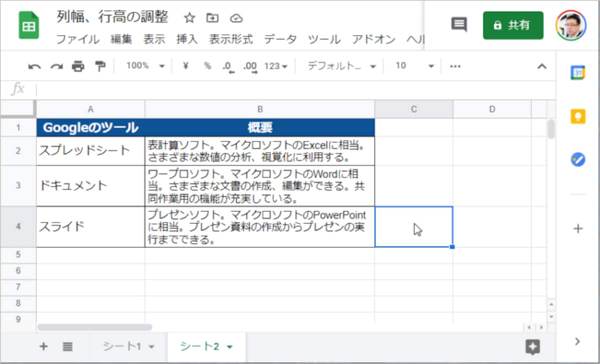Select column D header
This screenshot has width=600, height=364.
[492, 109]
